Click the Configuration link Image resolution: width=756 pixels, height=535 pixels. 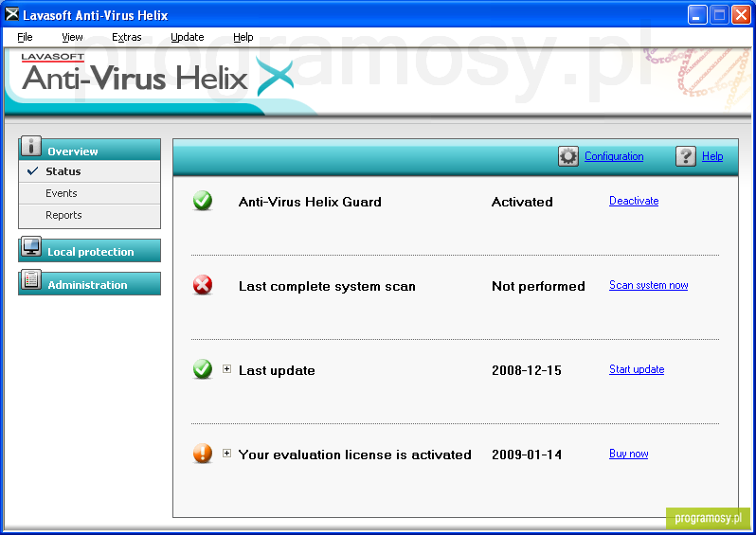tap(614, 156)
